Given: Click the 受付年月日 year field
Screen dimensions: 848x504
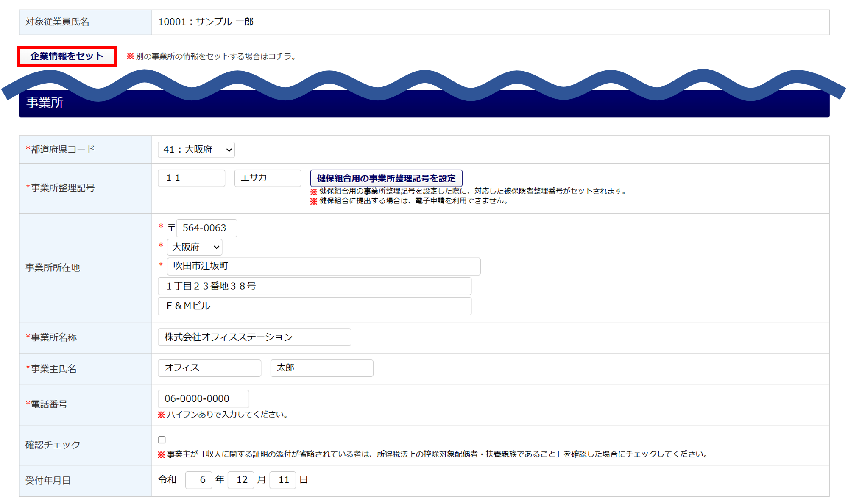Looking at the screenshot, I should [198, 480].
